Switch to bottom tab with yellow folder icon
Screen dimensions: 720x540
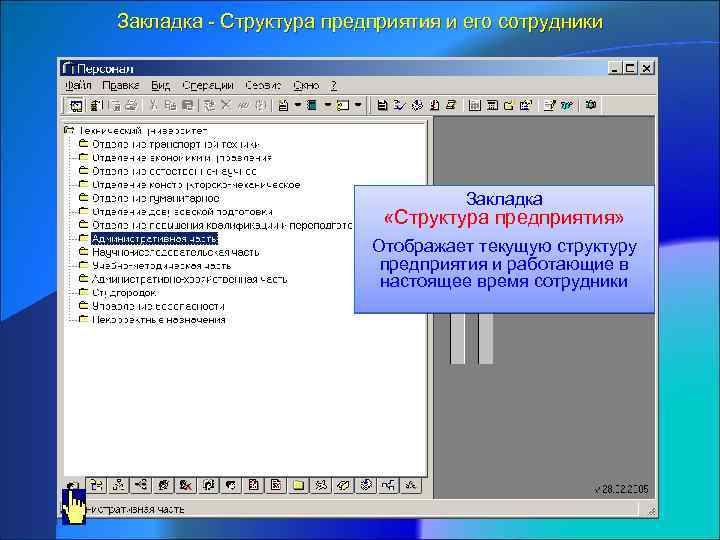298,485
